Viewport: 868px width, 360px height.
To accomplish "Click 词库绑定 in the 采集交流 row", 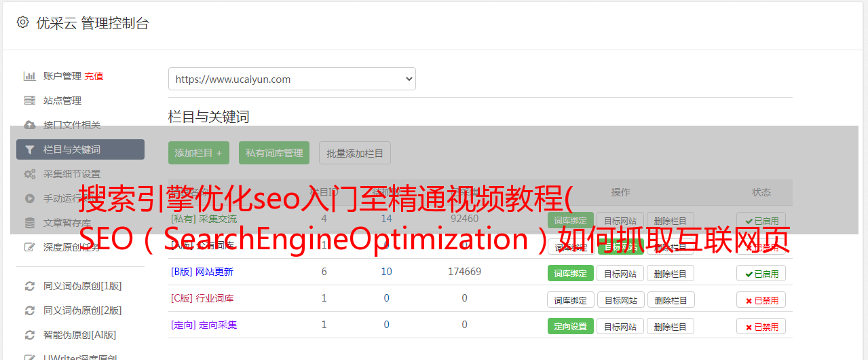I will click(571, 220).
